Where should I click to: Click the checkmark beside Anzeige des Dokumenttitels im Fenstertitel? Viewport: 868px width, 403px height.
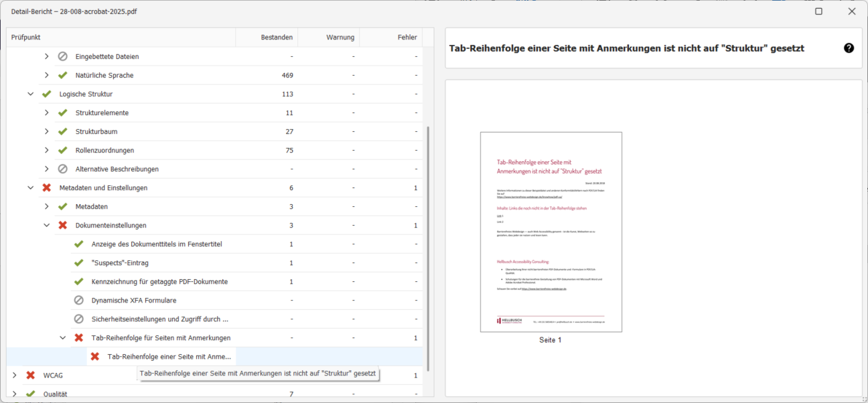coord(78,244)
